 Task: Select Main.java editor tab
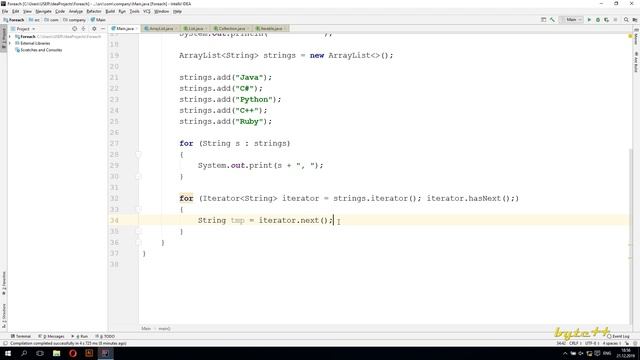(124, 29)
